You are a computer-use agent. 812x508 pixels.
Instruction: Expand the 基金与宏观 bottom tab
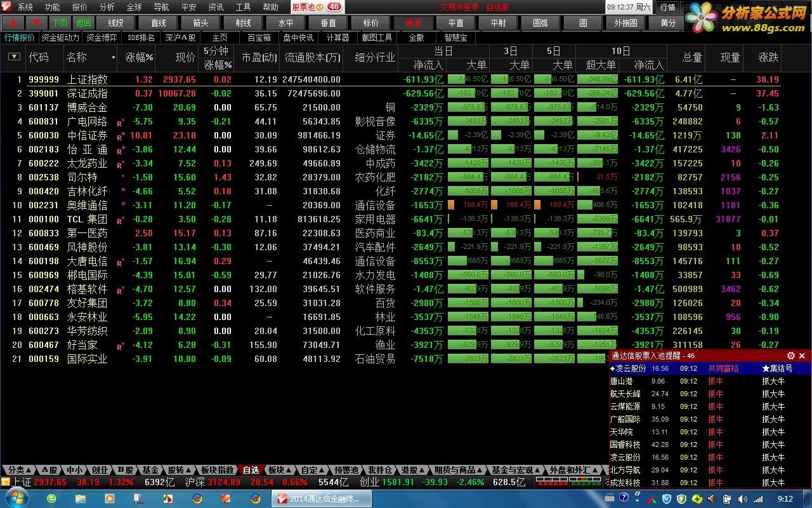516,470
